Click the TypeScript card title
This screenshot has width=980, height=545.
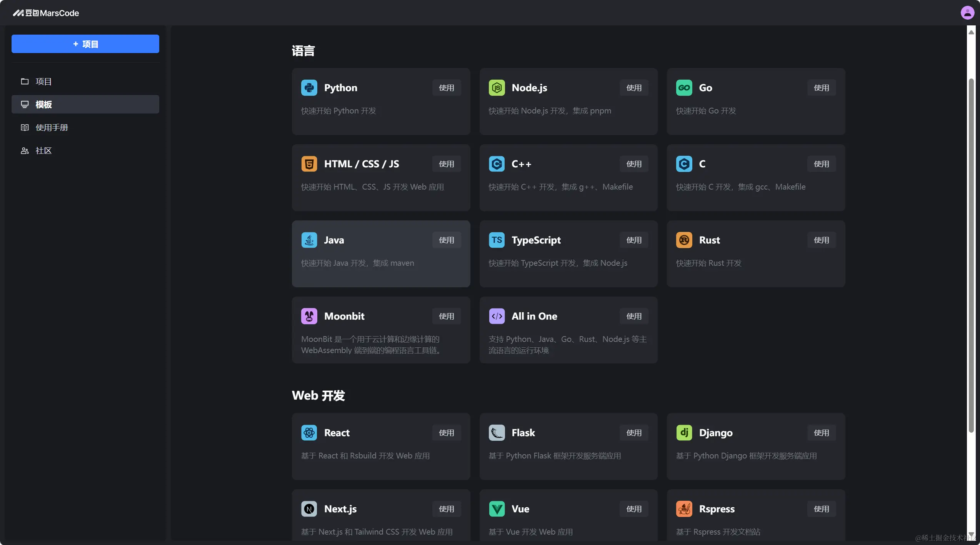tap(536, 240)
